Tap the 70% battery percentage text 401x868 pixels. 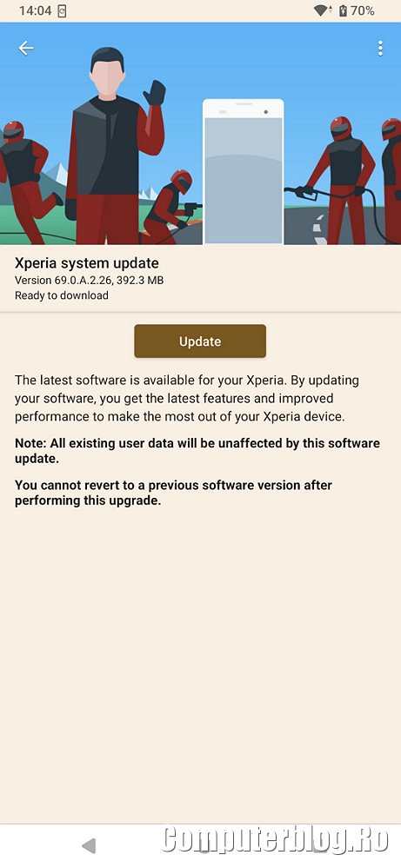coord(362,10)
